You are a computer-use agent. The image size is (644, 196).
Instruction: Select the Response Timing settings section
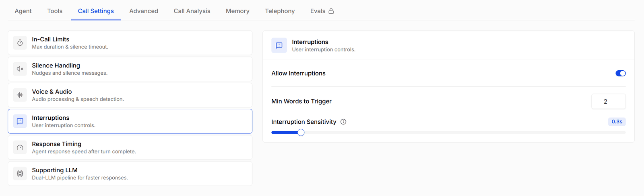click(130, 147)
